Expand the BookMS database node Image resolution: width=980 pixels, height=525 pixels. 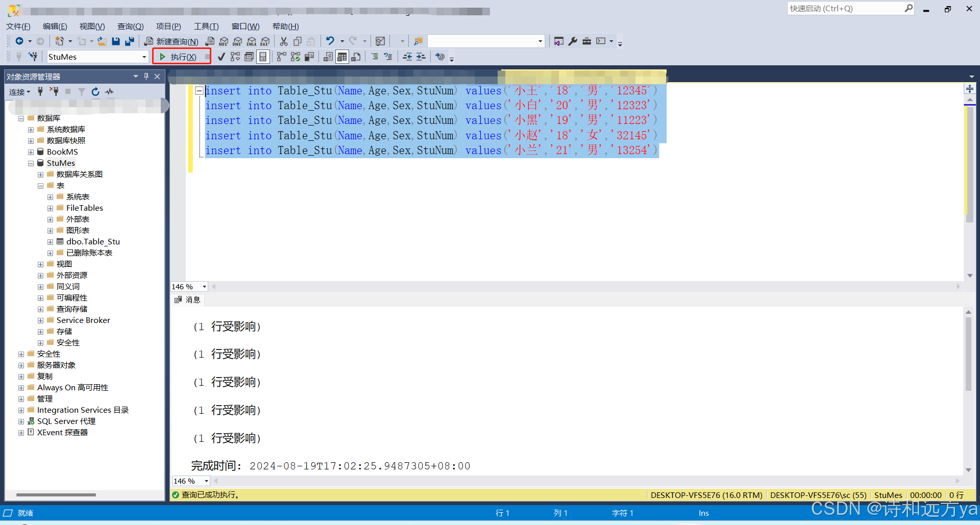pos(31,152)
